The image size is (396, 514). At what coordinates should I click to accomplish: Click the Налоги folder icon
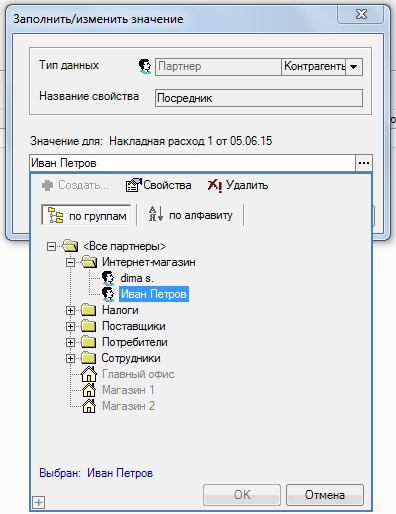click(89, 310)
